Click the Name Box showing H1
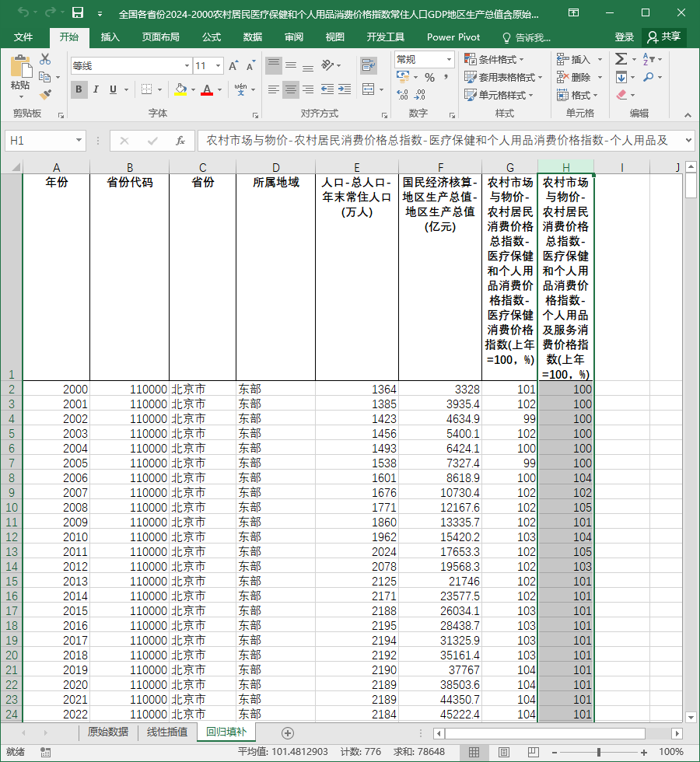The width and height of the screenshot is (700, 762). coord(45,141)
